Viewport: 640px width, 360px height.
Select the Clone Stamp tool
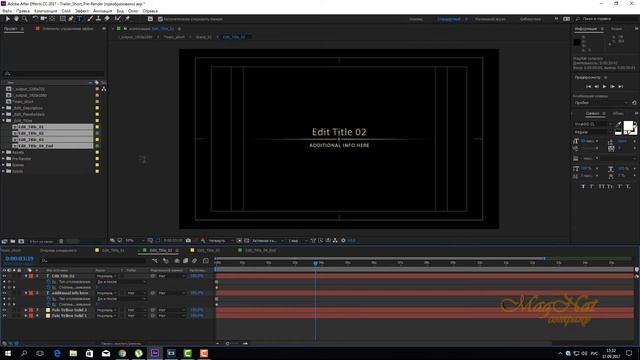98,19
